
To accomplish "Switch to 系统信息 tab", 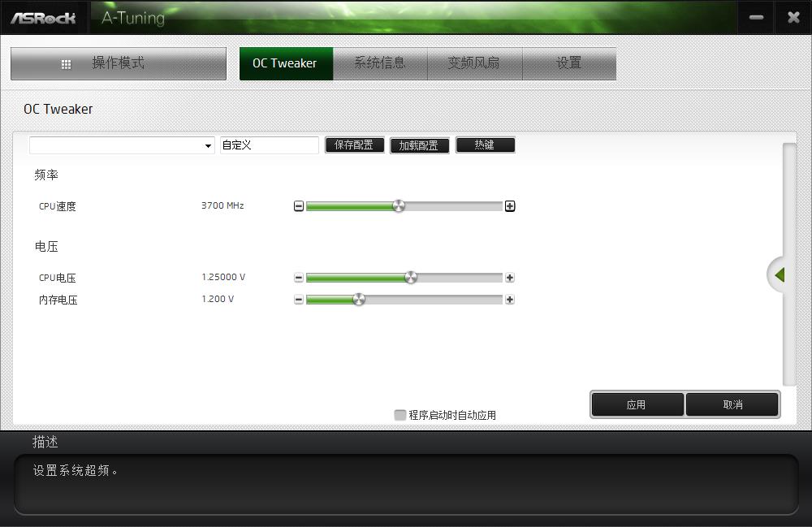I will click(x=380, y=63).
